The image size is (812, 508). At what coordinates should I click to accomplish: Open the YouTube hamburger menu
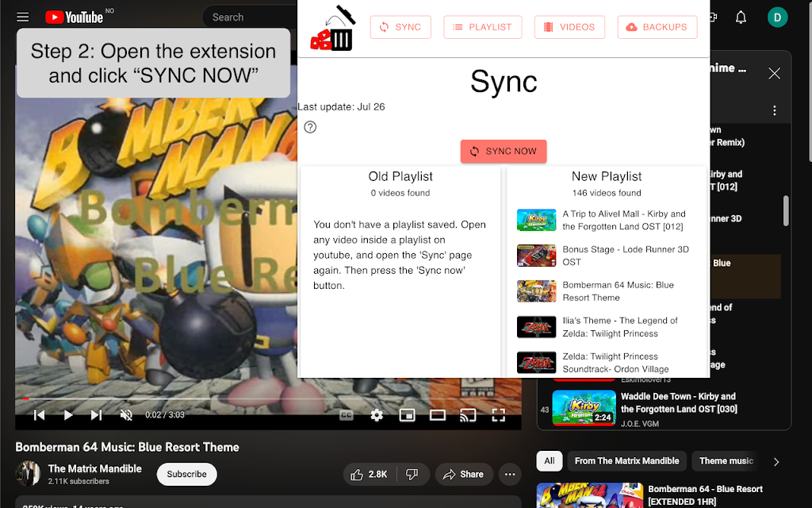tap(22, 17)
